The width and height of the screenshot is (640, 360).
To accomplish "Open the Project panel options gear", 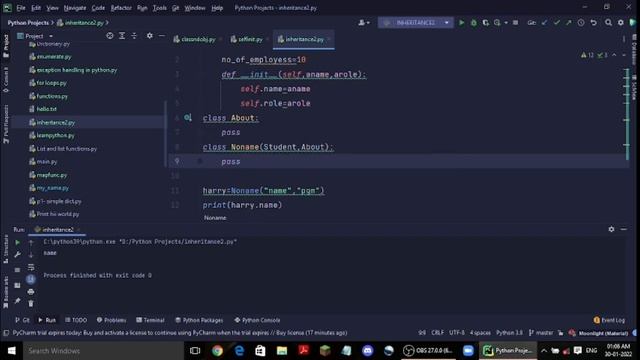I will click(149, 36).
